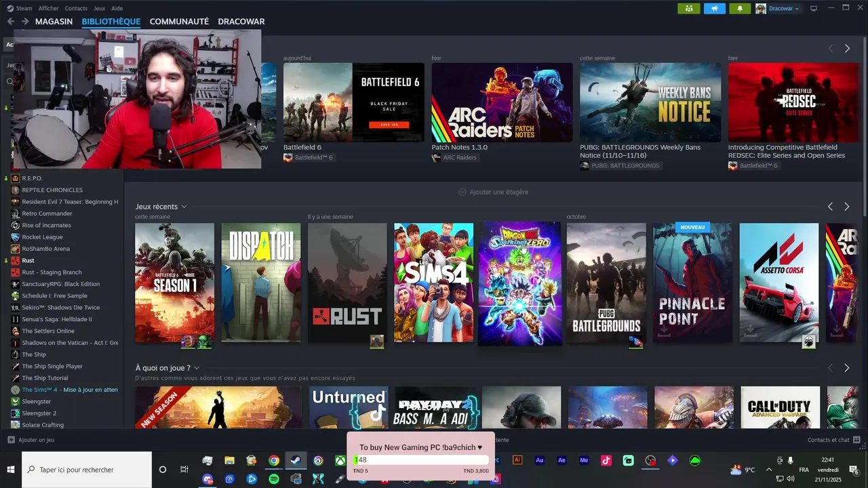Go back with the left navigation arrow
The height and width of the screenshot is (488, 868).
click(x=10, y=22)
